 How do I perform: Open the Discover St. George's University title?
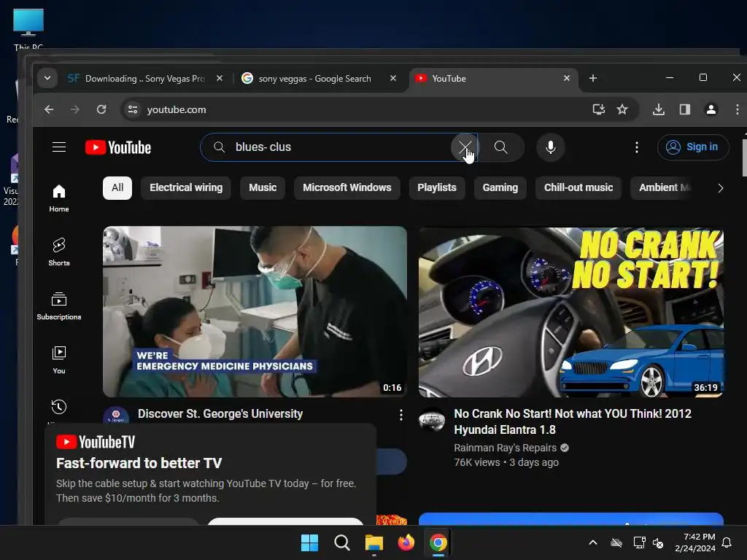(x=220, y=414)
